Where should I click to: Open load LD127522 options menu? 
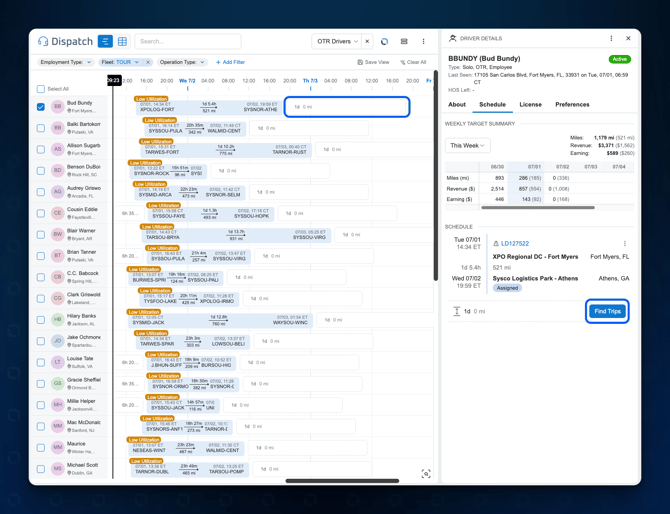(x=625, y=244)
